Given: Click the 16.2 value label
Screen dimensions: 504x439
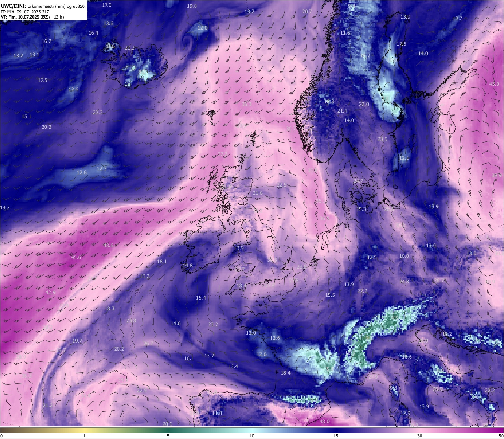Looking at the screenshot, I should point(46,41).
